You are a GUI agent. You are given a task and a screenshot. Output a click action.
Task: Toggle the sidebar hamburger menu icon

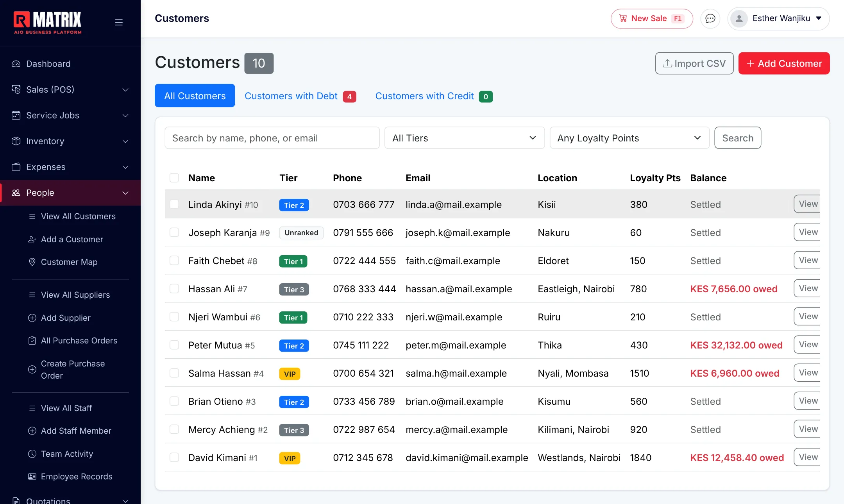coord(119,23)
